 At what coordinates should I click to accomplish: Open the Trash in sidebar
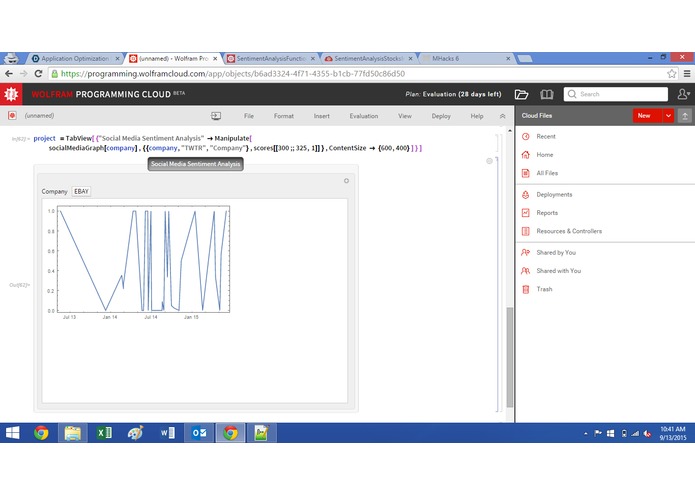(544, 289)
